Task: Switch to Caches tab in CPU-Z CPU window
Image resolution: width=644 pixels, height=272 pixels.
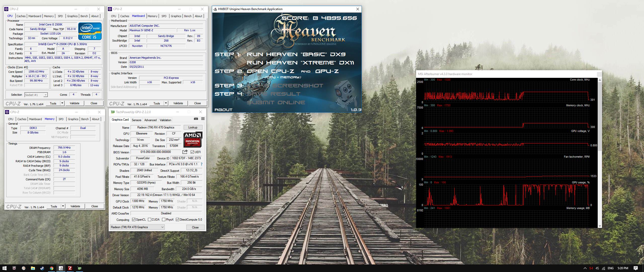Action: point(21,16)
